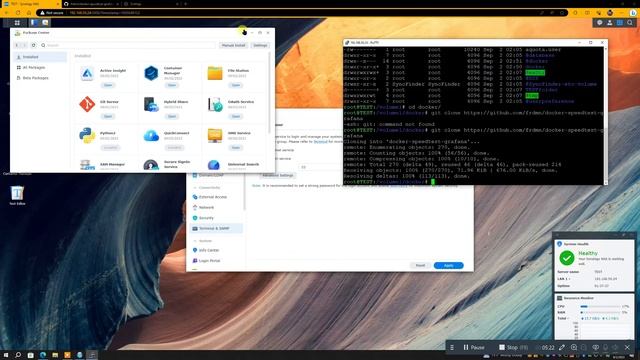Click the recorder pen annotation icon

pos(562,347)
